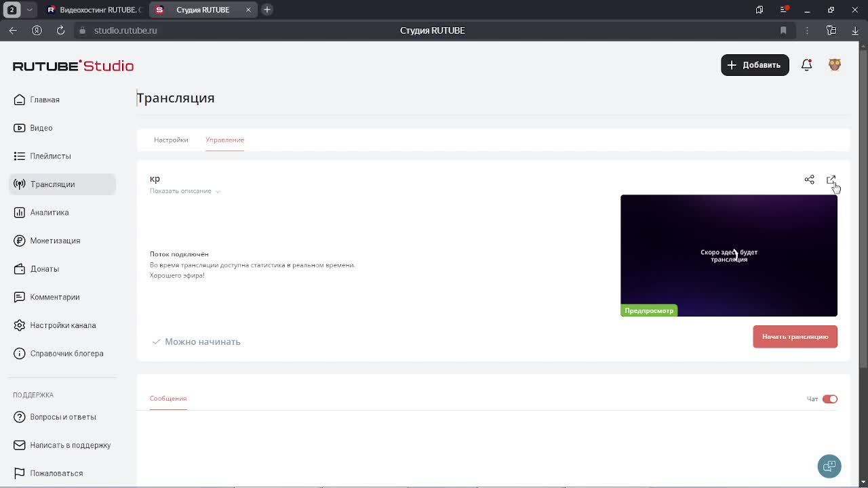Select the Плейлисты list icon
Image resolution: width=868 pixels, height=488 pixels.
tap(19, 156)
